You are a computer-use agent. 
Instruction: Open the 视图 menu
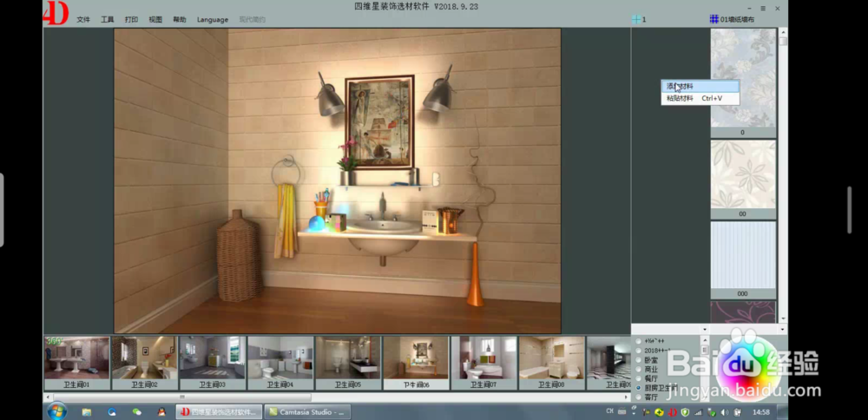coord(155,19)
